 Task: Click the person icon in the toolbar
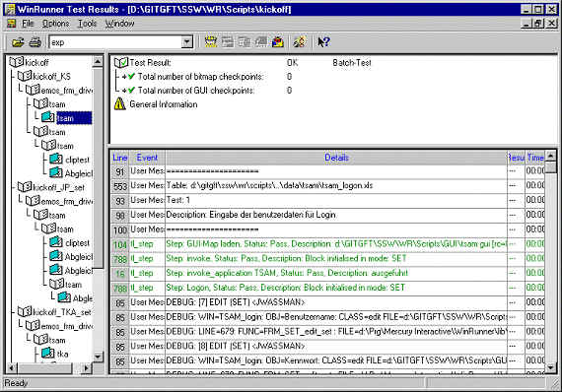pyautogui.click(x=300, y=42)
